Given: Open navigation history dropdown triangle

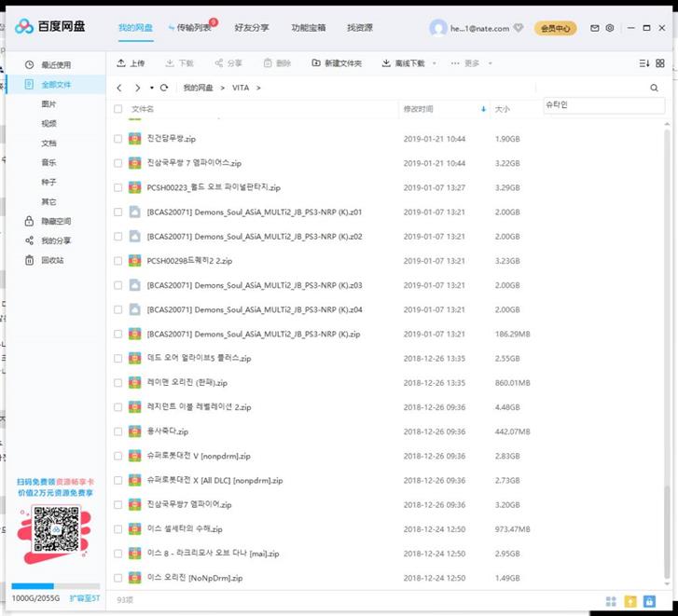Looking at the screenshot, I should (152, 88).
